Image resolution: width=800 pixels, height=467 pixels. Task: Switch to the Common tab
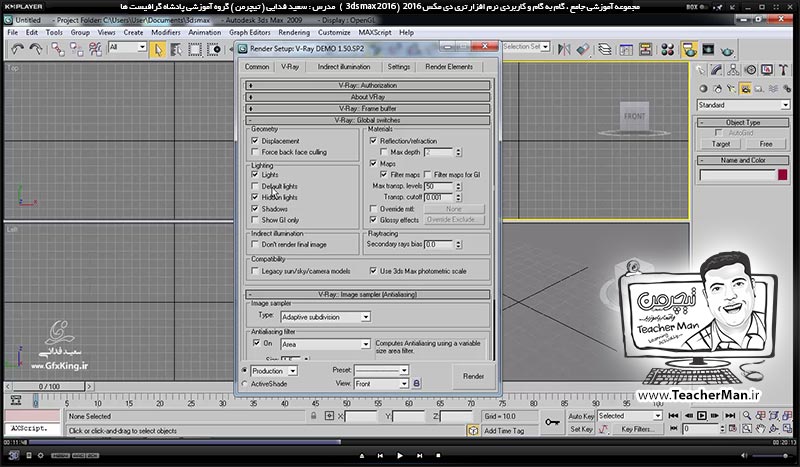[257, 67]
